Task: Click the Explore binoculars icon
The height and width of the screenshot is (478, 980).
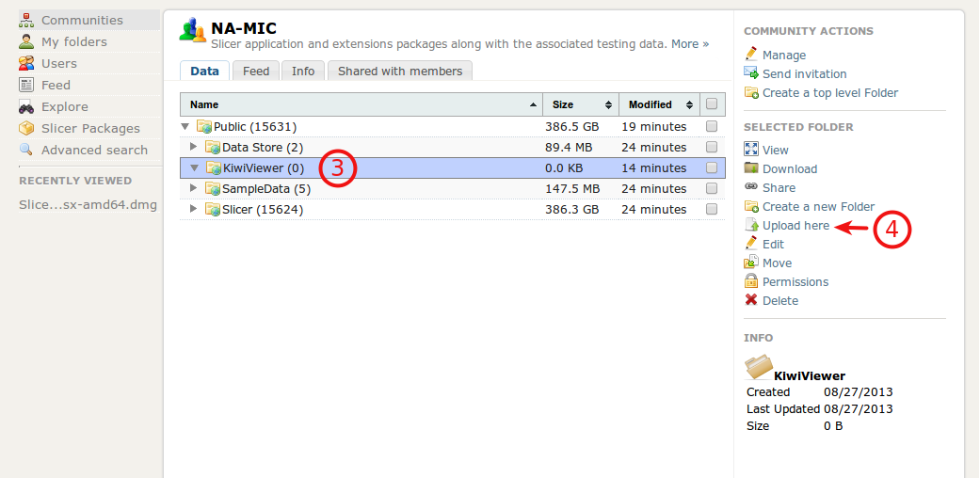Action: coord(25,106)
